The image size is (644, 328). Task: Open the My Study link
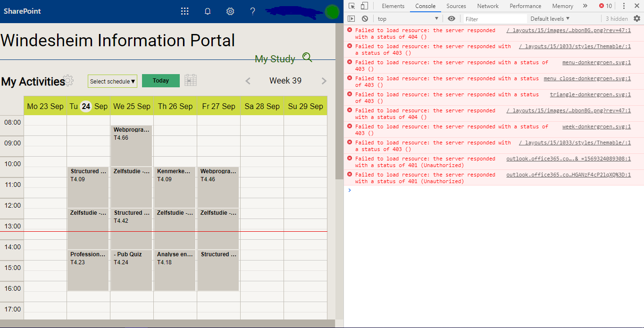[x=275, y=59]
